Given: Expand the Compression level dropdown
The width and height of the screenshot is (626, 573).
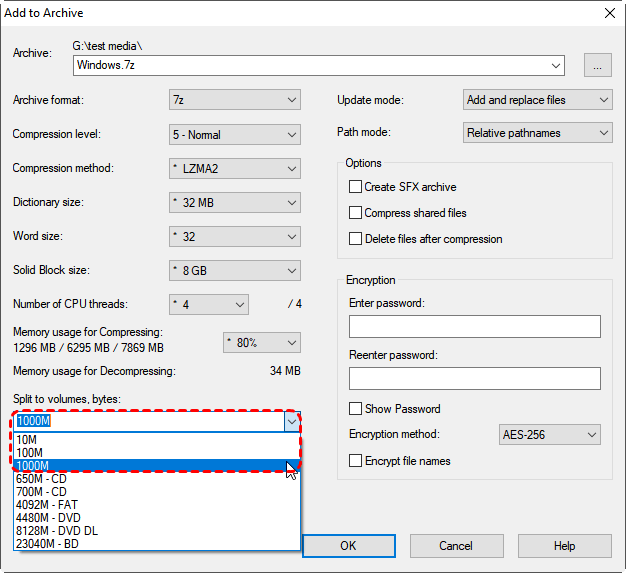Looking at the screenshot, I should pos(235,134).
